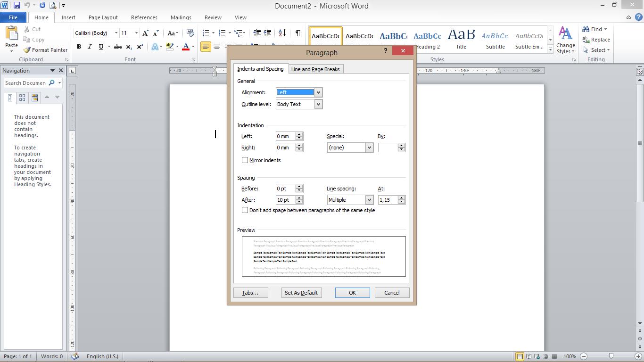Toggle the Show Paragraph Marks icon

[297, 33]
